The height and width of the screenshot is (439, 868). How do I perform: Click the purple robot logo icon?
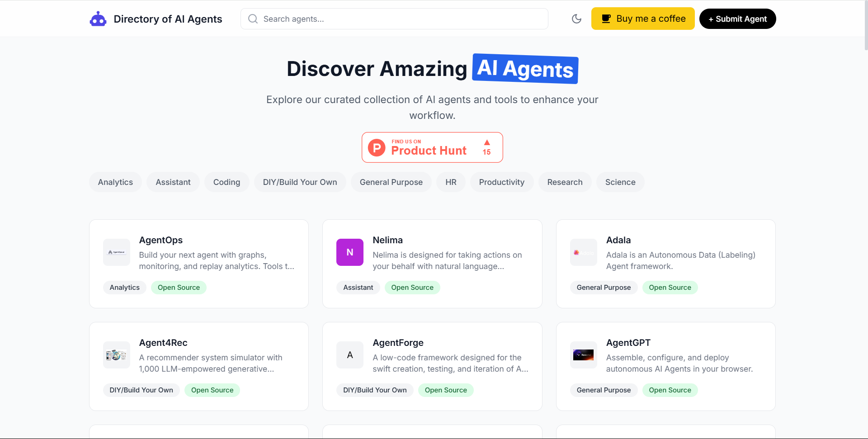point(98,19)
